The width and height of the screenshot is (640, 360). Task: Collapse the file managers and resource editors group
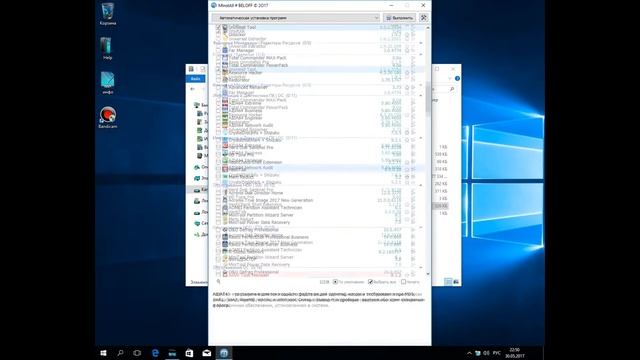click(421, 43)
